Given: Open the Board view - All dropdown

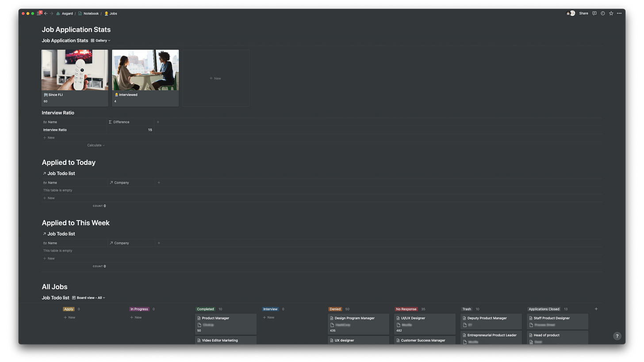Looking at the screenshot, I should point(88,298).
